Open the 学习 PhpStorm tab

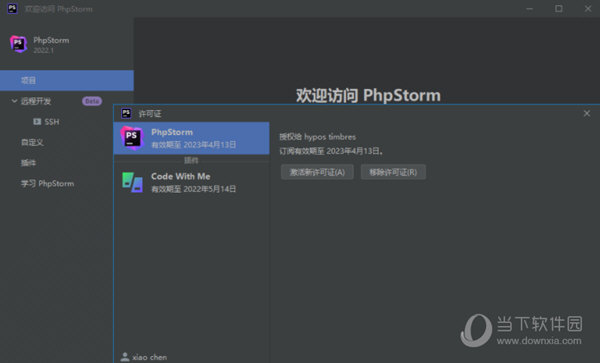(47, 184)
